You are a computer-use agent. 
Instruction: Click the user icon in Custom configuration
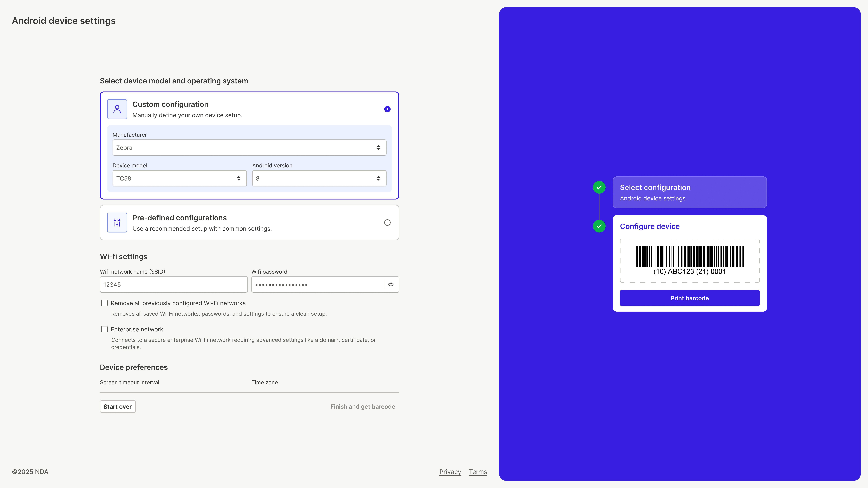(117, 109)
